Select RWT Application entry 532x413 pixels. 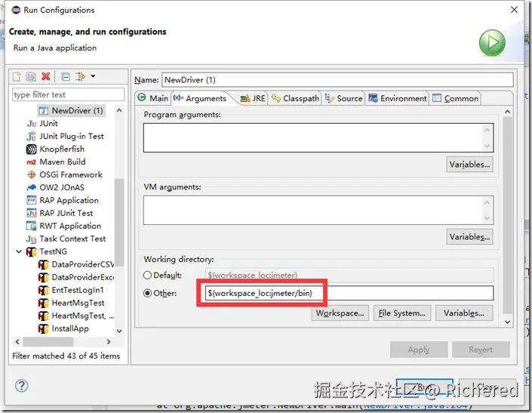pyautogui.click(x=70, y=226)
